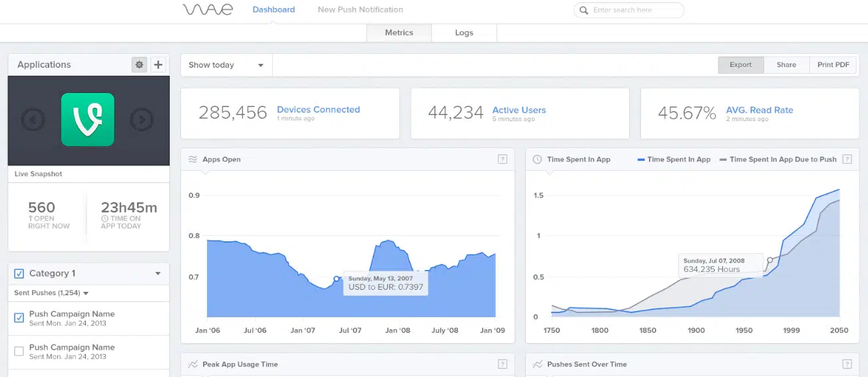Click the Applications settings gear icon
The height and width of the screenshot is (377, 868).
(x=139, y=64)
